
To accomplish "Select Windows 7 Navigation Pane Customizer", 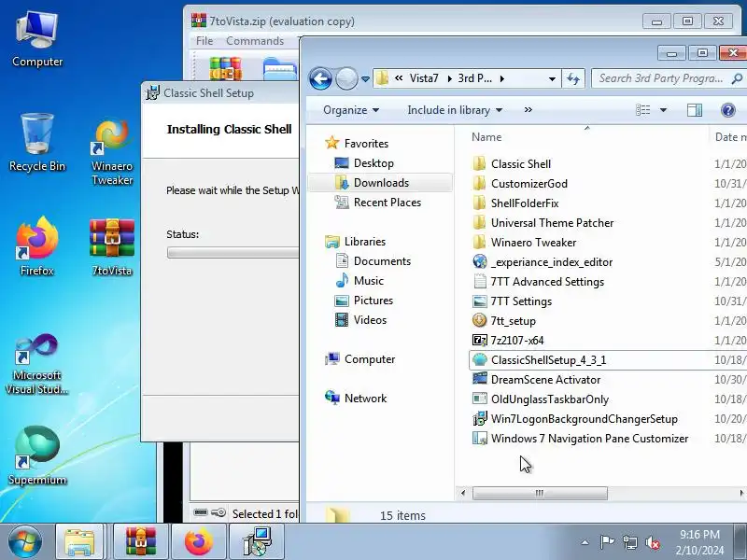I will pos(580,439).
